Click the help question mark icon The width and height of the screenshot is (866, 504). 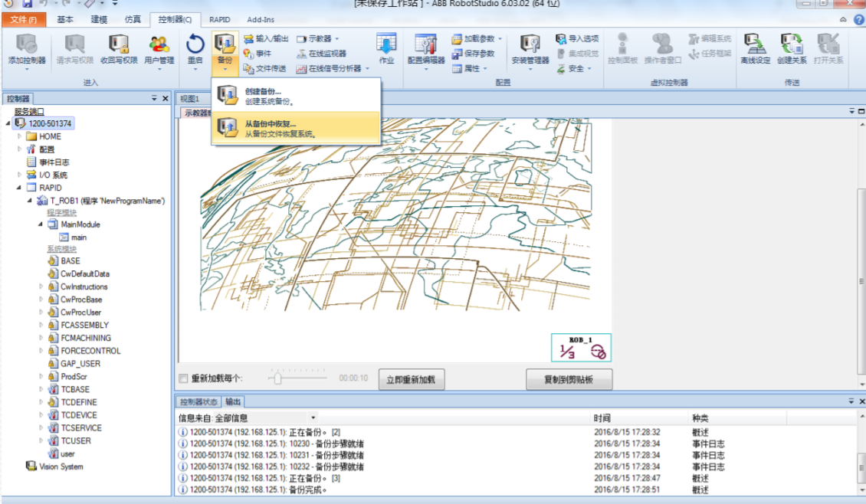(859, 20)
